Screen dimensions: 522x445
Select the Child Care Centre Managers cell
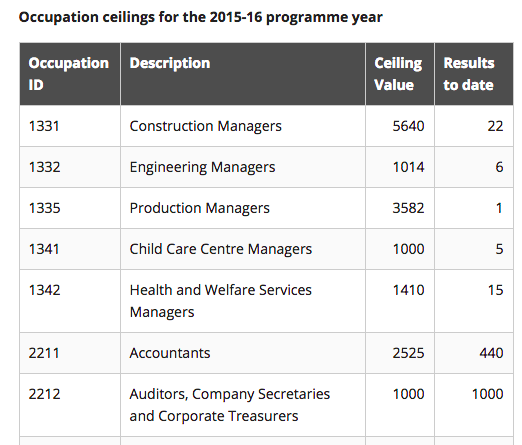click(x=243, y=249)
